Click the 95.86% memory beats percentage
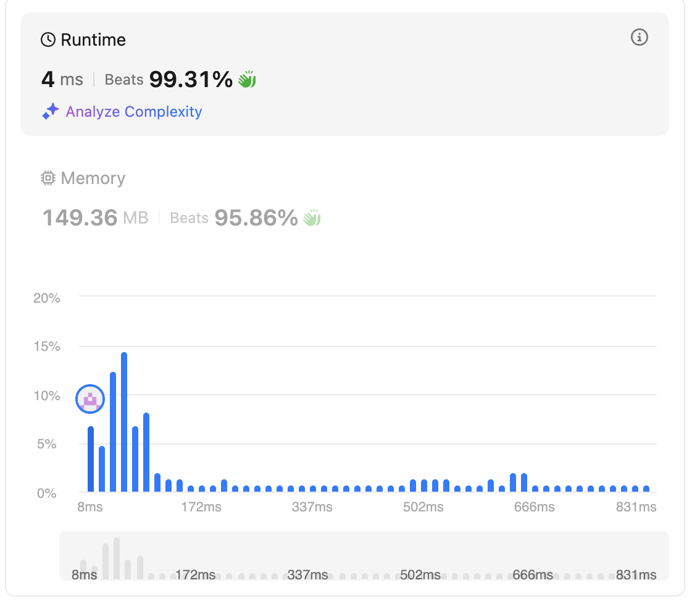The height and width of the screenshot is (609, 700). pyautogui.click(x=256, y=217)
